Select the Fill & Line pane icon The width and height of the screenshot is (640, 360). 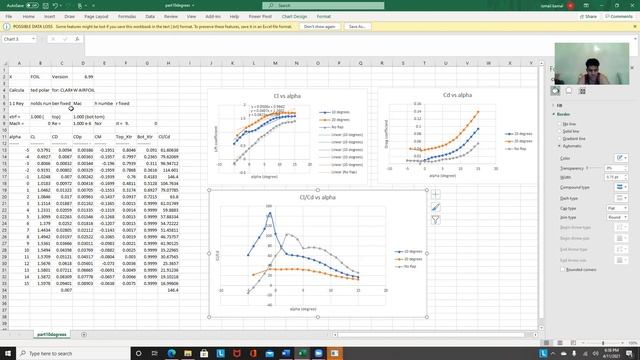point(556,91)
